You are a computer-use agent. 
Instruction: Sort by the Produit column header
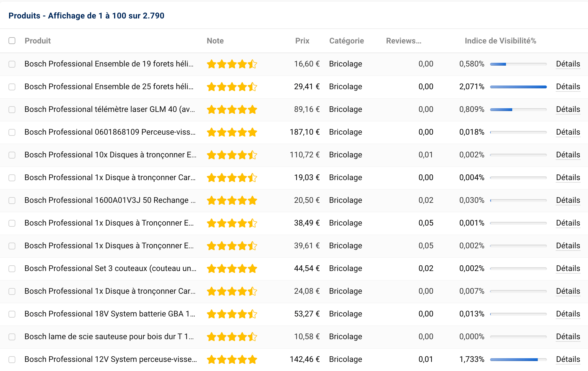pyautogui.click(x=38, y=41)
